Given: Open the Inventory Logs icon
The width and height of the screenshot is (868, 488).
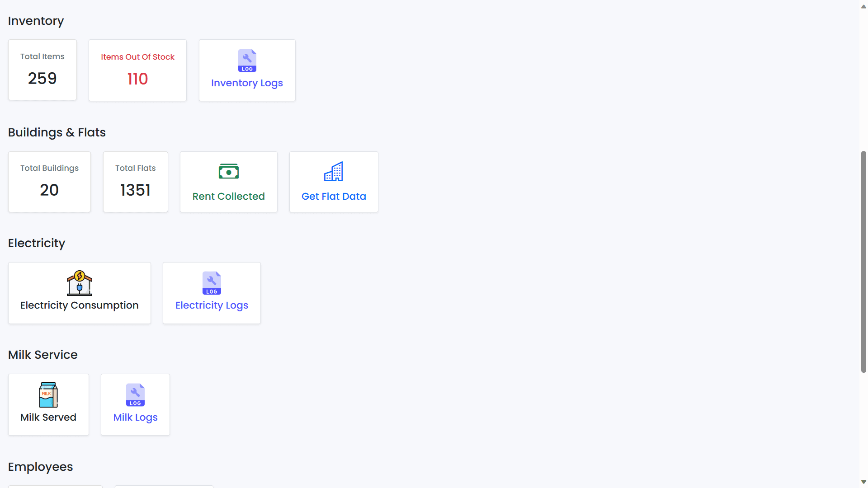Looking at the screenshot, I should (247, 61).
